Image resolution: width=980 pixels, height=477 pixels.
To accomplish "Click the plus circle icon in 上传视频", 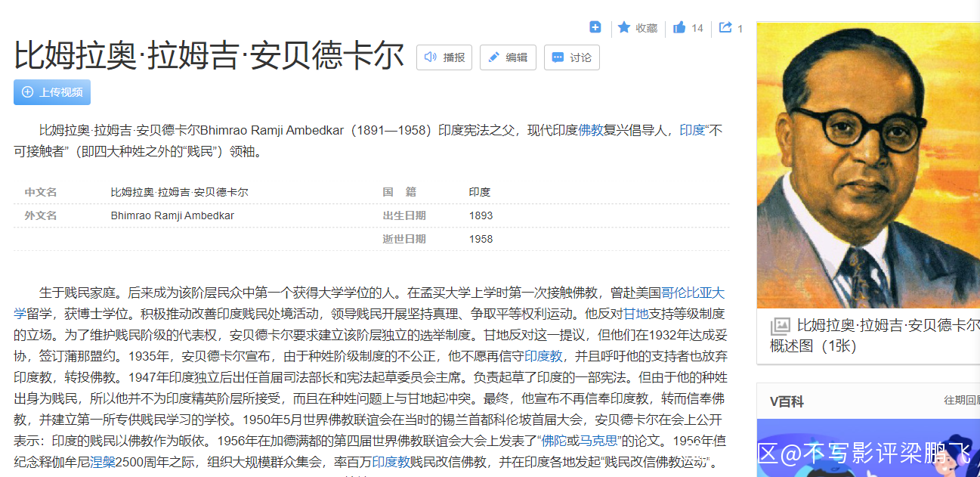I will 28,92.
